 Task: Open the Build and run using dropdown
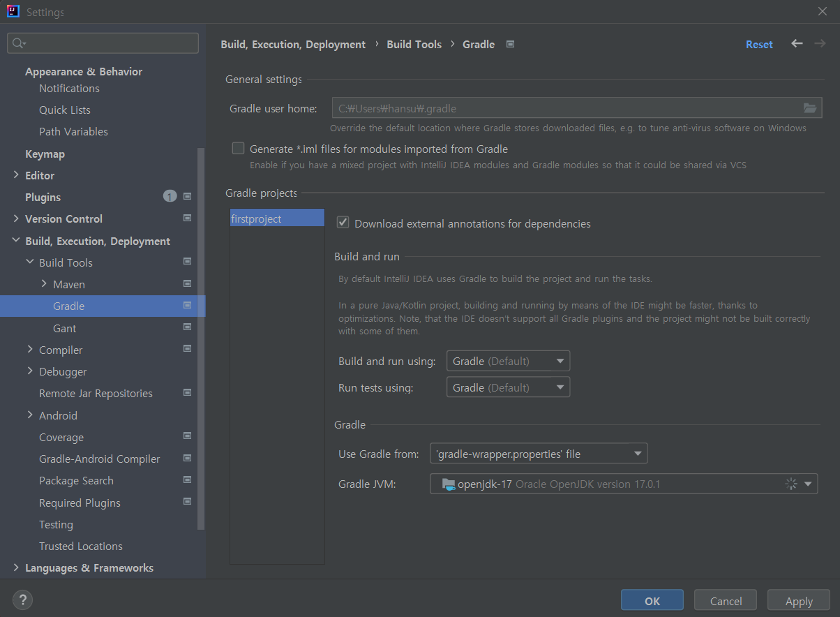[x=509, y=361]
